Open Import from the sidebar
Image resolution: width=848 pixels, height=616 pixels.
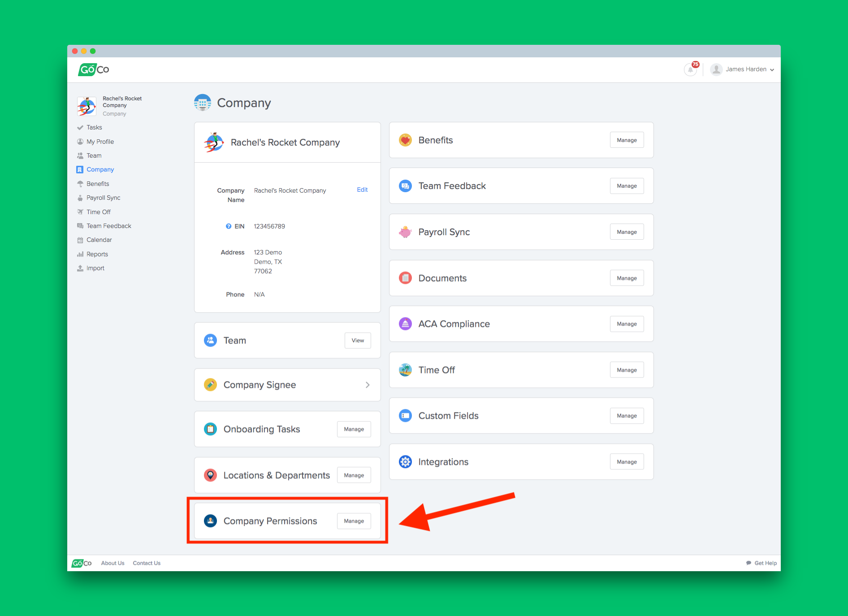pos(95,268)
